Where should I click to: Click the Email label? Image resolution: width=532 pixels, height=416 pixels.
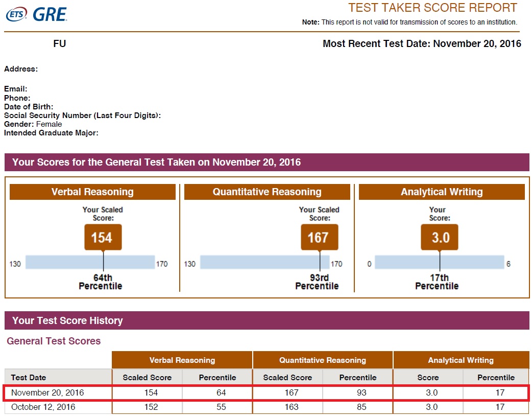click(x=16, y=89)
